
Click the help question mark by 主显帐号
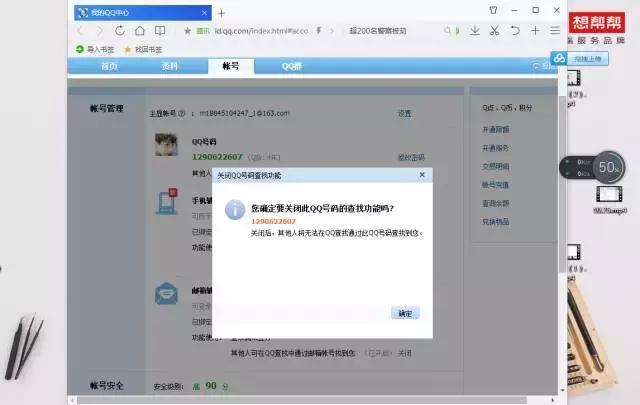(x=182, y=113)
